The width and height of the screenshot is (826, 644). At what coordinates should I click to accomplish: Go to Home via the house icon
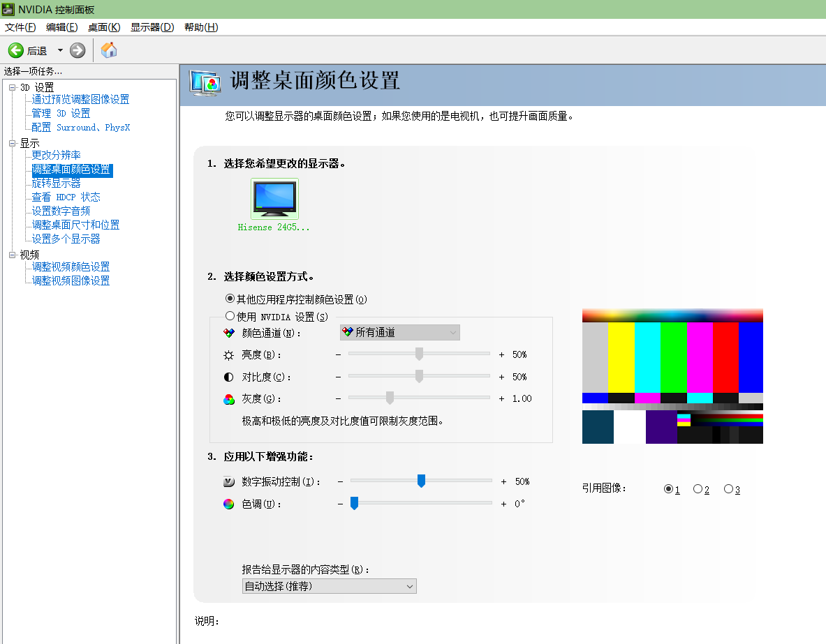click(x=109, y=50)
